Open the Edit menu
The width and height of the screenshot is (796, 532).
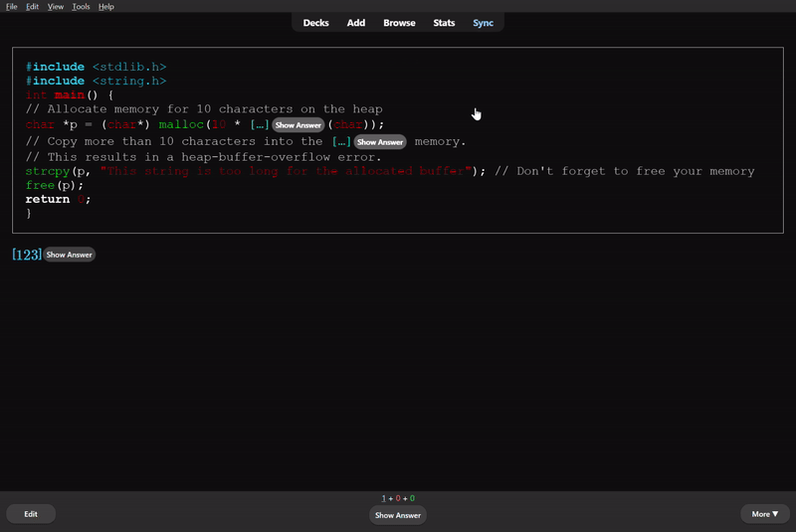point(32,7)
